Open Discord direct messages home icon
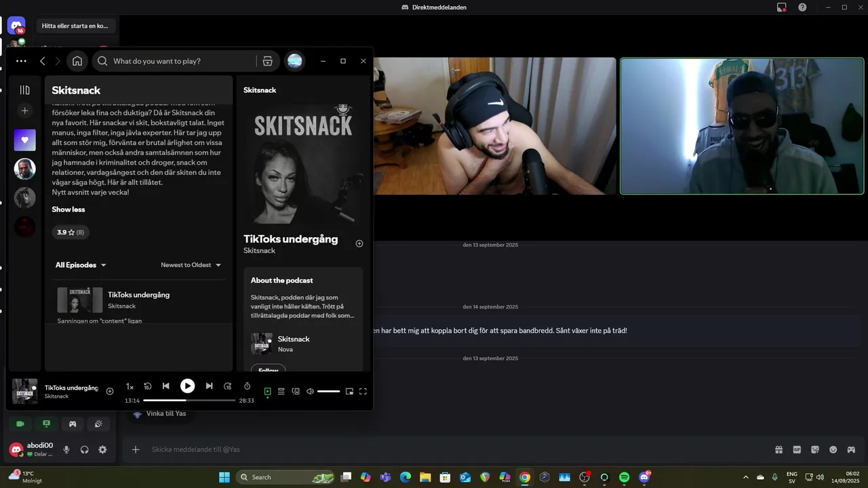The image size is (868, 488). tap(16, 26)
